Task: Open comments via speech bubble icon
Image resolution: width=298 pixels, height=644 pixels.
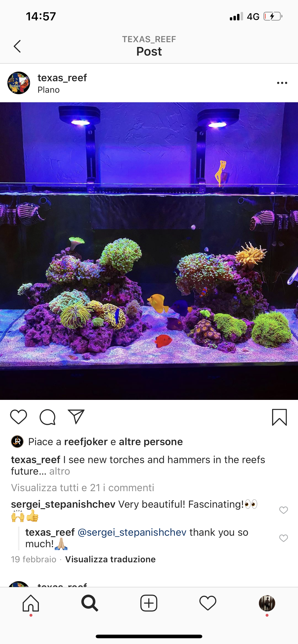Action: [x=47, y=417]
